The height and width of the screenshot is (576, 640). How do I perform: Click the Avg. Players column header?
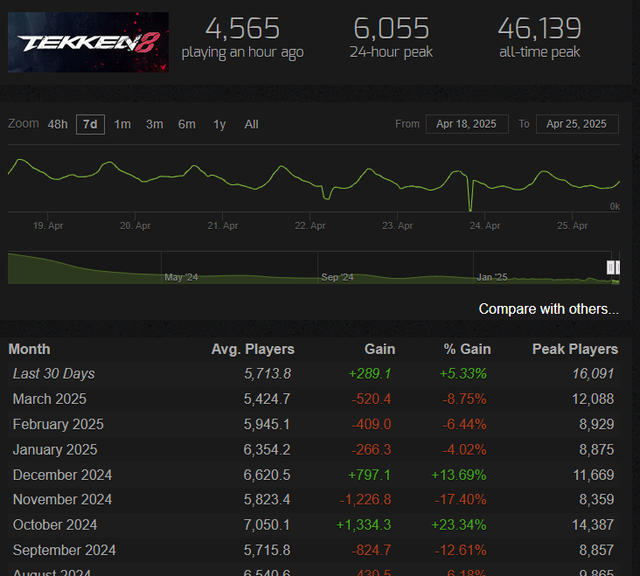[x=253, y=349]
